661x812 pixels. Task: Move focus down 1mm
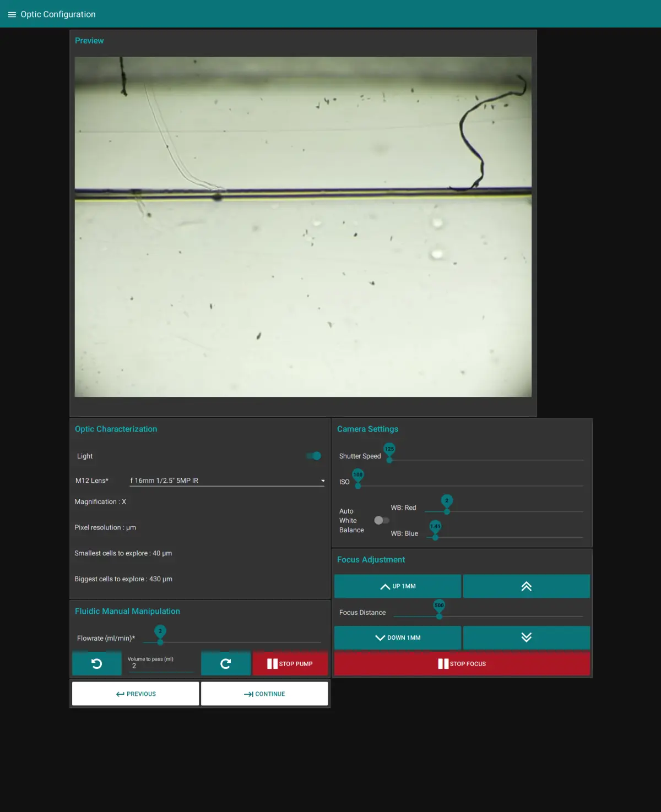(397, 637)
